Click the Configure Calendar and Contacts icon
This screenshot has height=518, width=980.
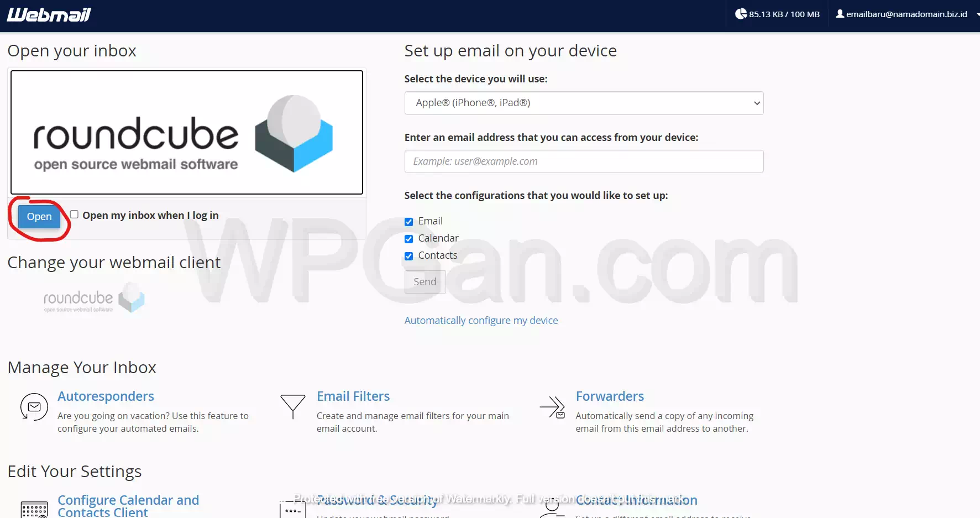tap(34, 509)
